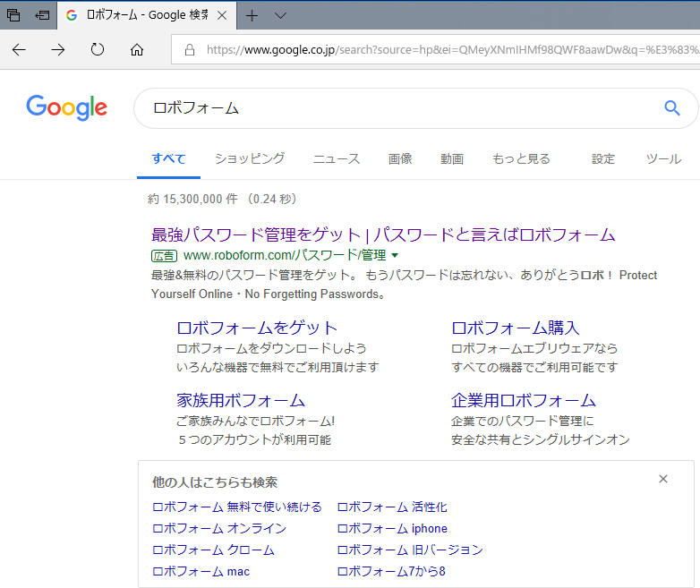Click the Google search input field

(394, 108)
